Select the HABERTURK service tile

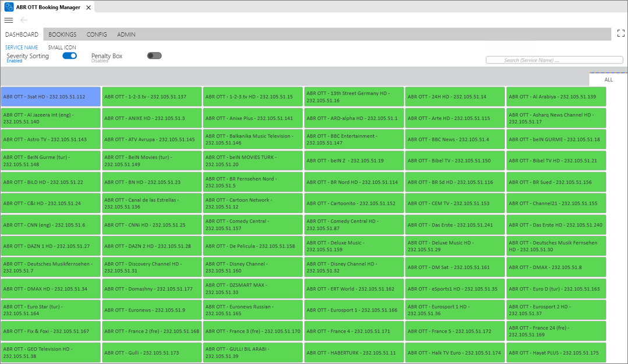[x=354, y=352]
